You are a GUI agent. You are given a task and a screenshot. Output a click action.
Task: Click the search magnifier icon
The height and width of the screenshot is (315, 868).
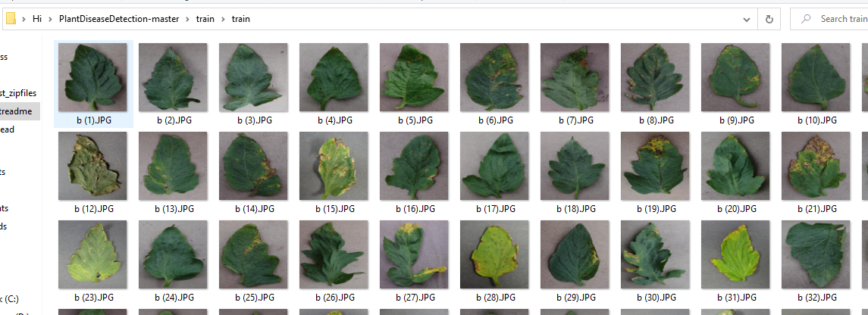pyautogui.click(x=806, y=19)
